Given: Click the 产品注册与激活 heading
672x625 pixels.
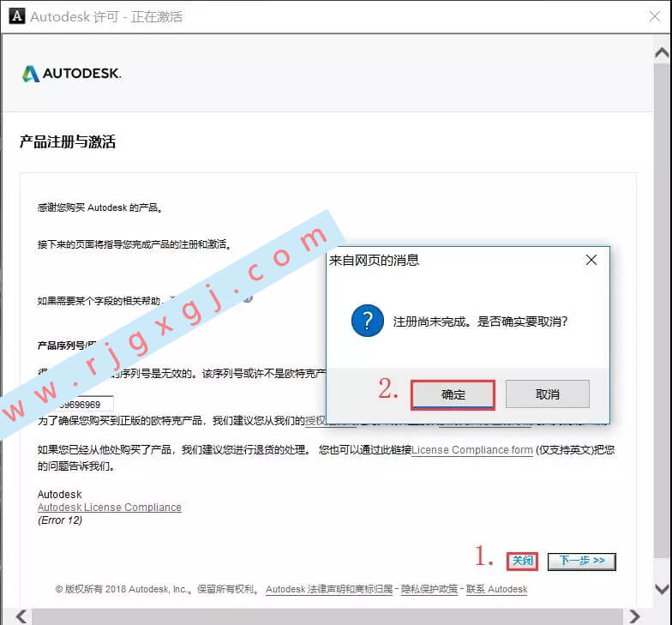Looking at the screenshot, I should [68, 141].
